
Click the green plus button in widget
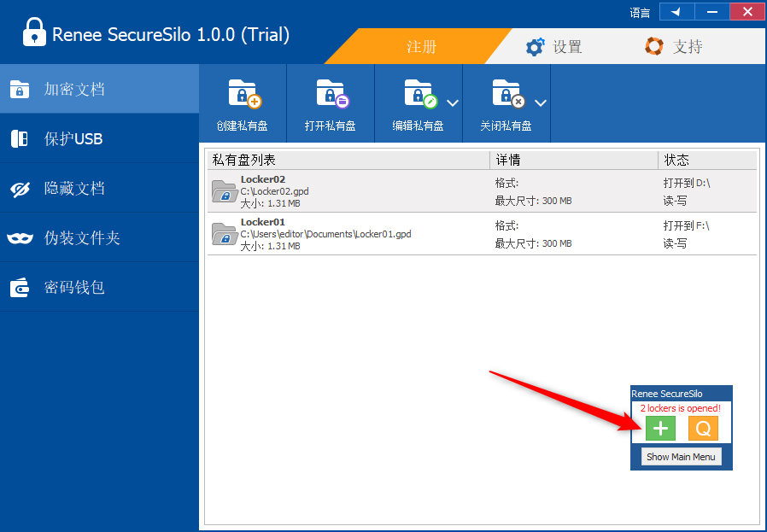point(660,429)
